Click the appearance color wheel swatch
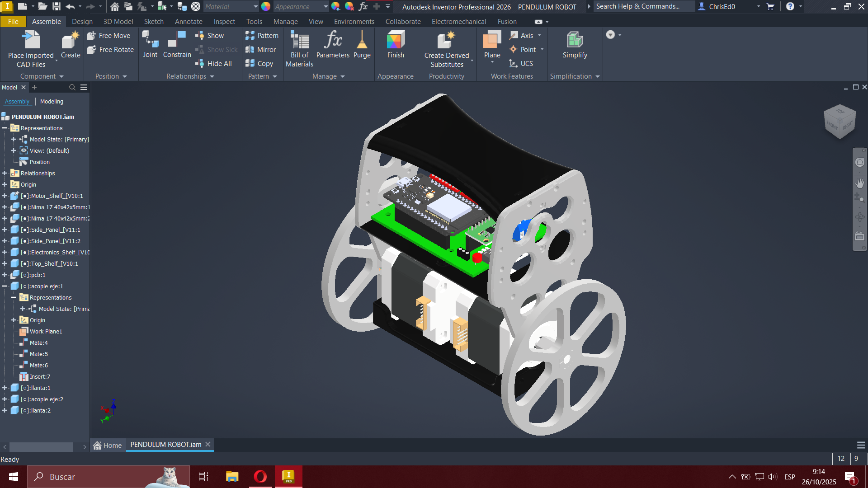Viewport: 868px width, 488px height. pyautogui.click(x=266, y=7)
